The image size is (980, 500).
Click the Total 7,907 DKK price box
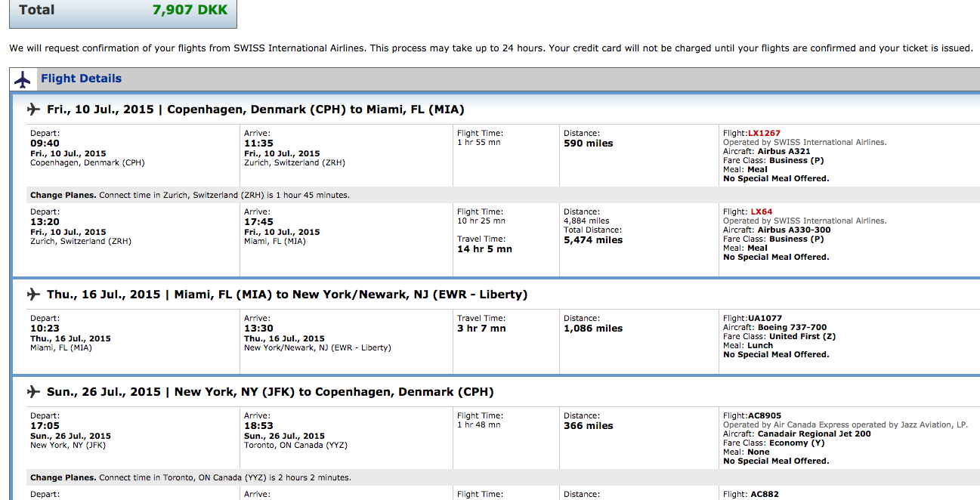pyautogui.click(x=122, y=10)
